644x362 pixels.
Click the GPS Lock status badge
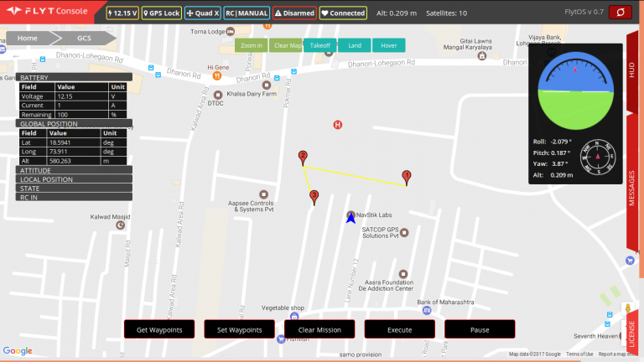[x=162, y=13]
